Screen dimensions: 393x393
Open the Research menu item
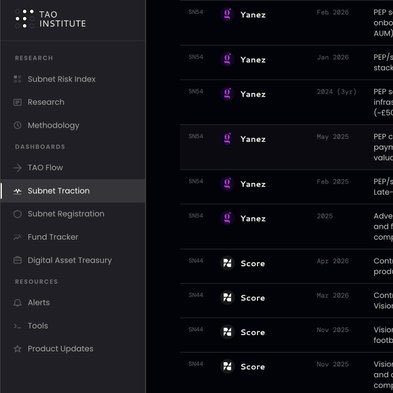pos(46,102)
